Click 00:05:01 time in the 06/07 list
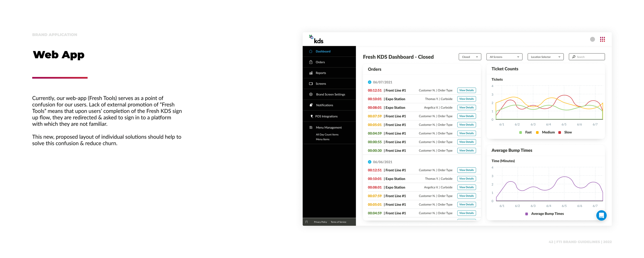The image size is (644, 258). click(375, 125)
